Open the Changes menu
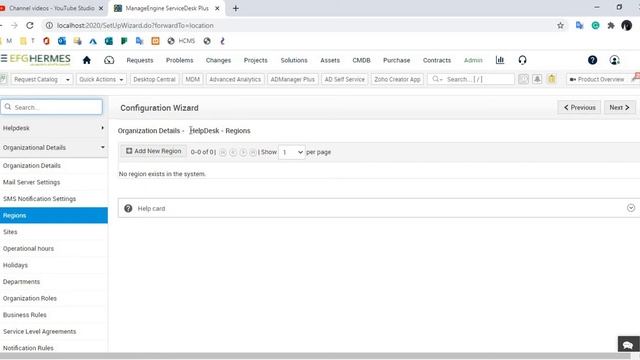This screenshot has height=360, width=640. 218,60
